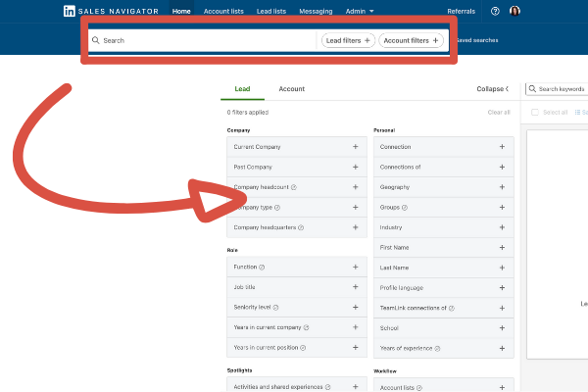Click info icon beside Years of experience
Screen dimensions: 588x392
(x=437, y=349)
